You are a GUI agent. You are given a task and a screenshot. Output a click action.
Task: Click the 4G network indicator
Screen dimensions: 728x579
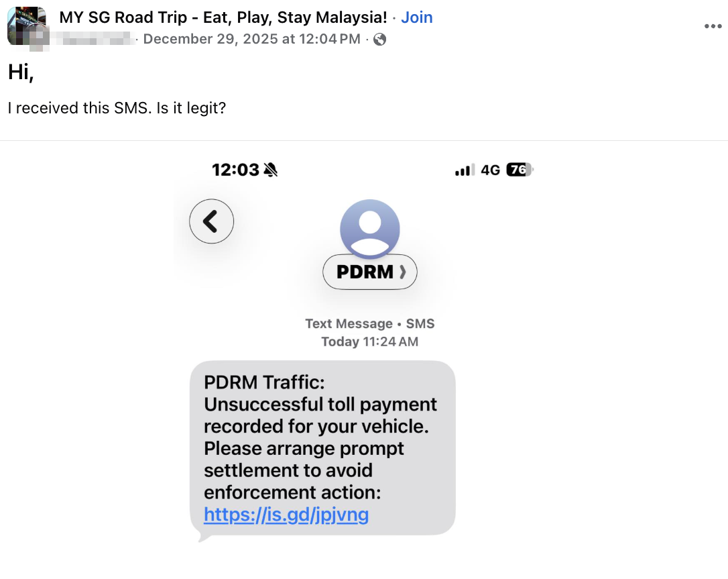click(491, 170)
